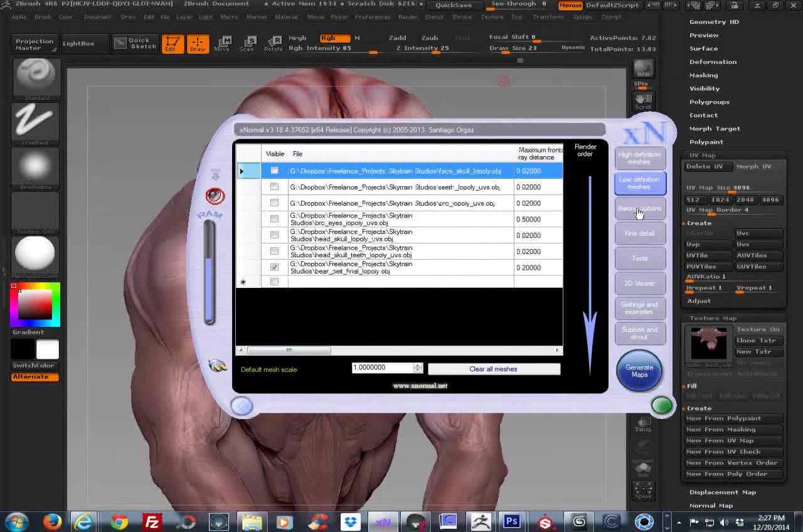This screenshot has width=803, height=532.
Task: Open the Zplugin menu in ZBrush
Action: [x=582, y=17]
